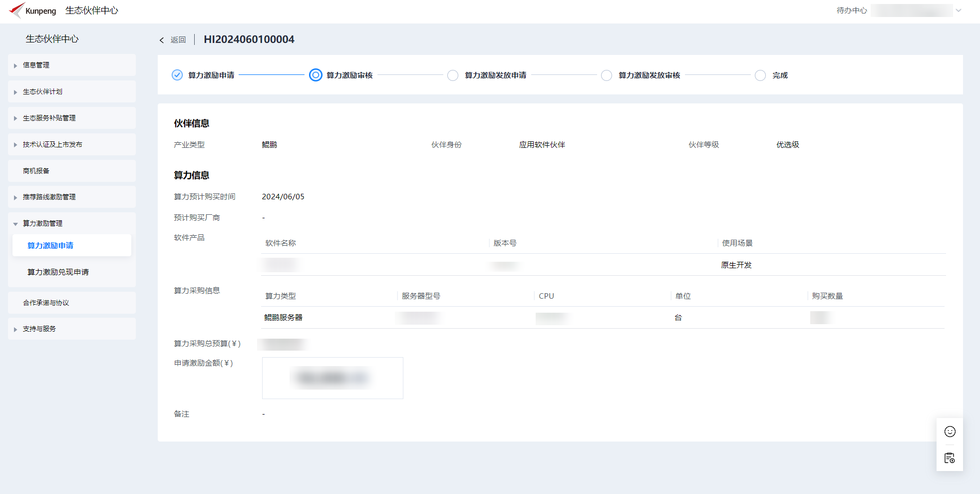980x494 pixels.
Task: Click the 使用场景 column header
Action: click(737, 243)
